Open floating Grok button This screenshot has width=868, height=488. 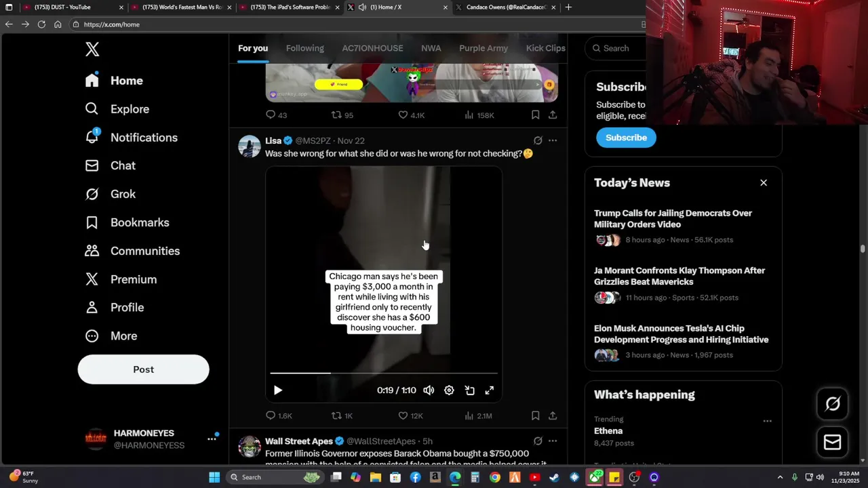pos(833,404)
